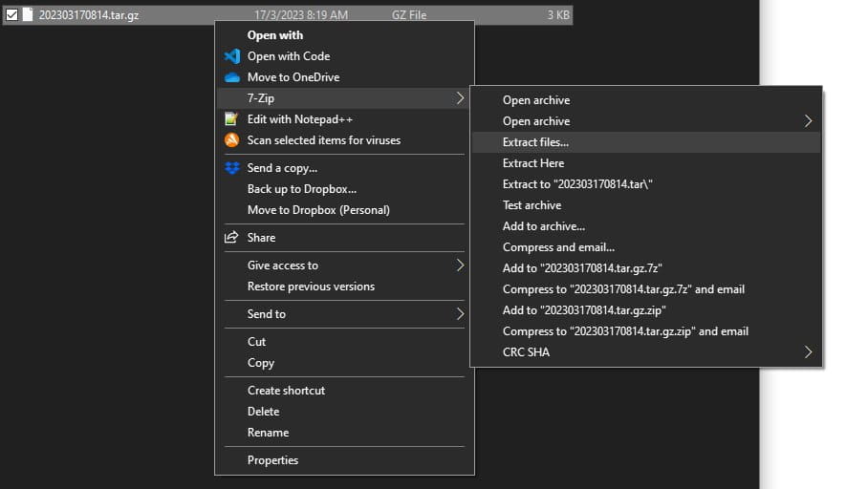Click the OneDrive cloud icon

click(232, 77)
